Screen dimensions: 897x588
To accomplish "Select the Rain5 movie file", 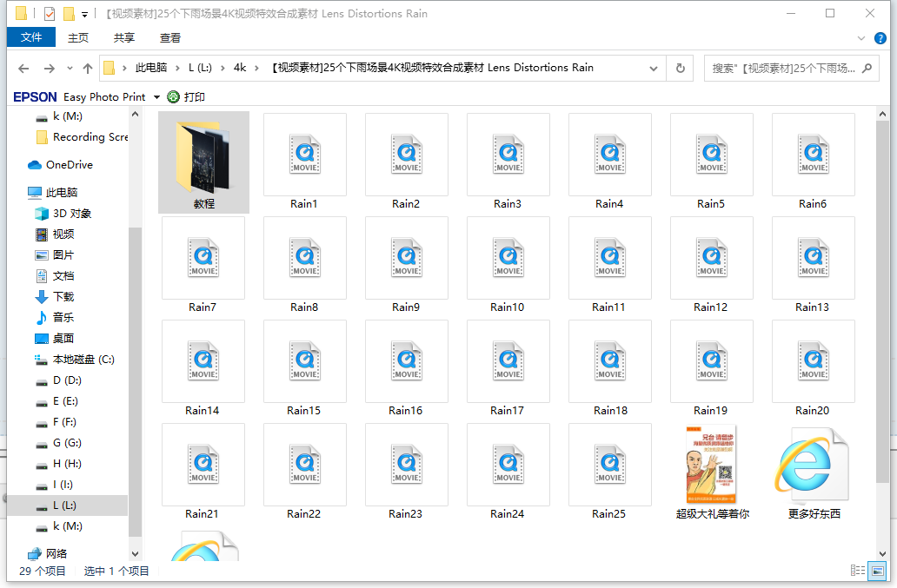I will click(x=711, y=162).
